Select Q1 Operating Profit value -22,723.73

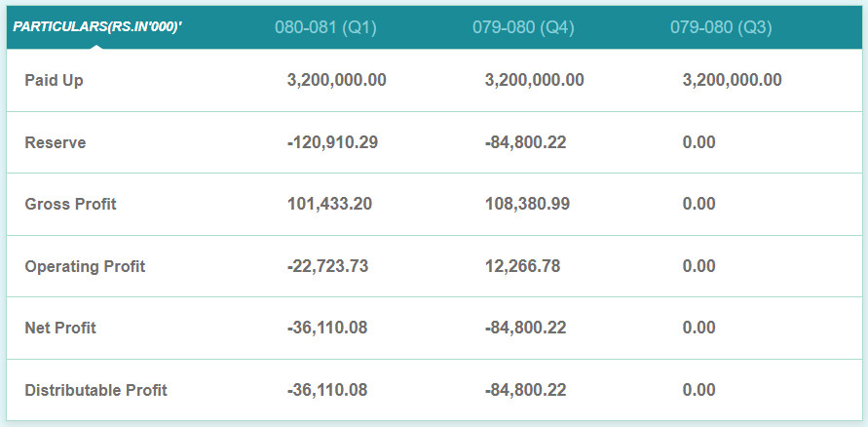tap(327, 266)
